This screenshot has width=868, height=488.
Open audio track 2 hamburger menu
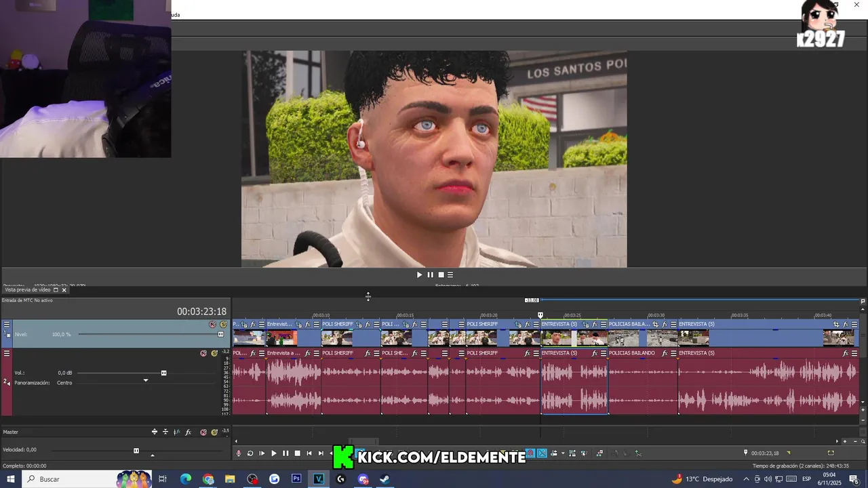tap(7, 353)
